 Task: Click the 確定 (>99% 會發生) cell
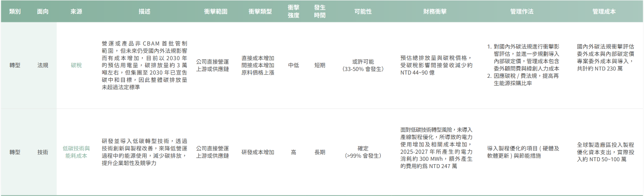pyautogui.click(x=363, y=152)
